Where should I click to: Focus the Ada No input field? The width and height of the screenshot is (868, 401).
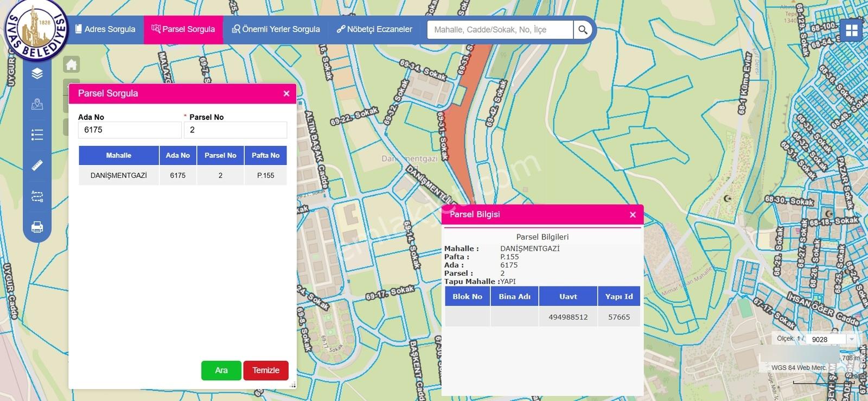point(130,130)
